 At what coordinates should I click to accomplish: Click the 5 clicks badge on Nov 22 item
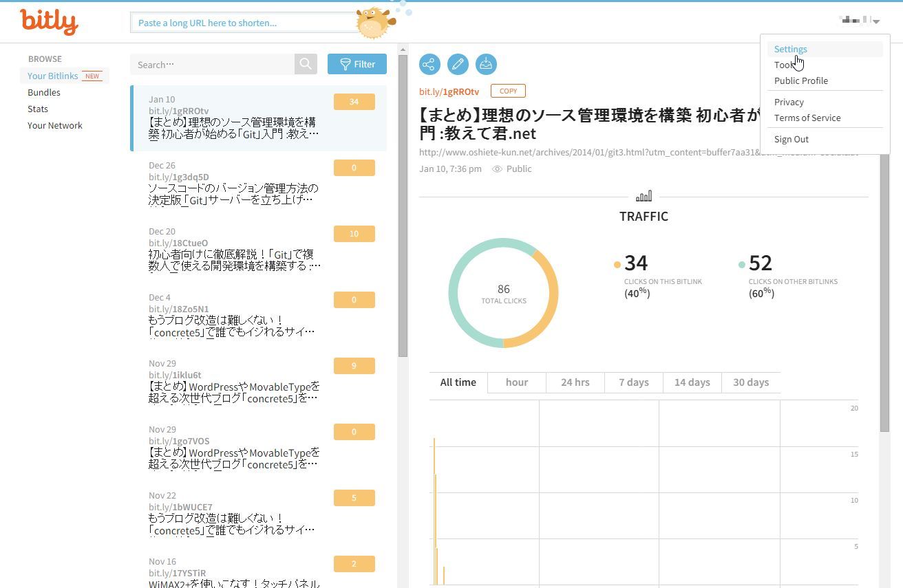(x=354, y=498)
